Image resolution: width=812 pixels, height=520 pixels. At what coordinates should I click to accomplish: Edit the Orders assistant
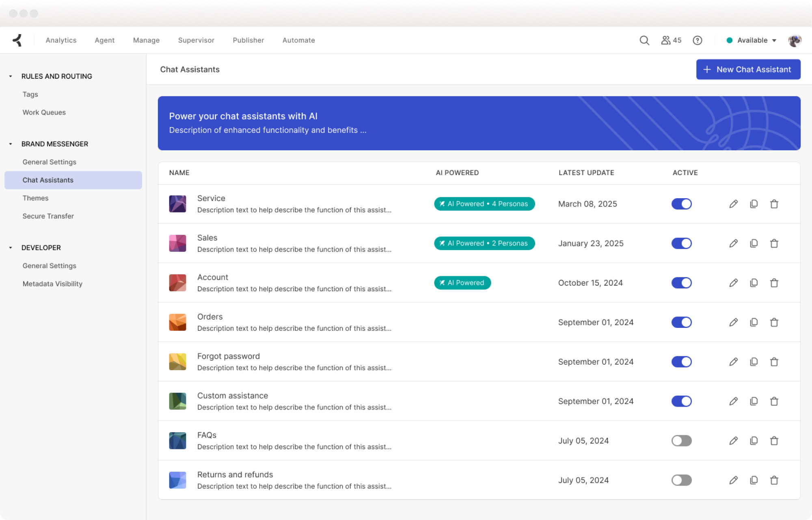[733, 322]
